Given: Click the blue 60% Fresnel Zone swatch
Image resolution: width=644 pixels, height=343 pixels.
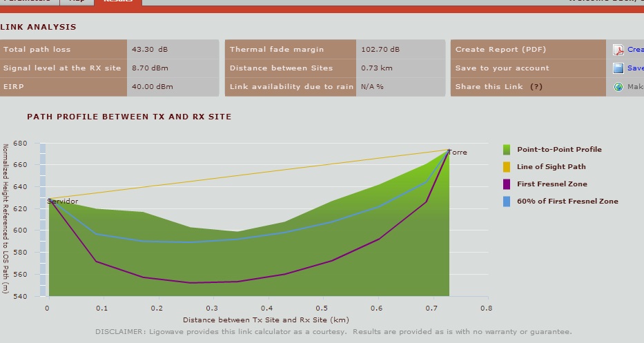Looking at the screenshot, I should 507,202.
